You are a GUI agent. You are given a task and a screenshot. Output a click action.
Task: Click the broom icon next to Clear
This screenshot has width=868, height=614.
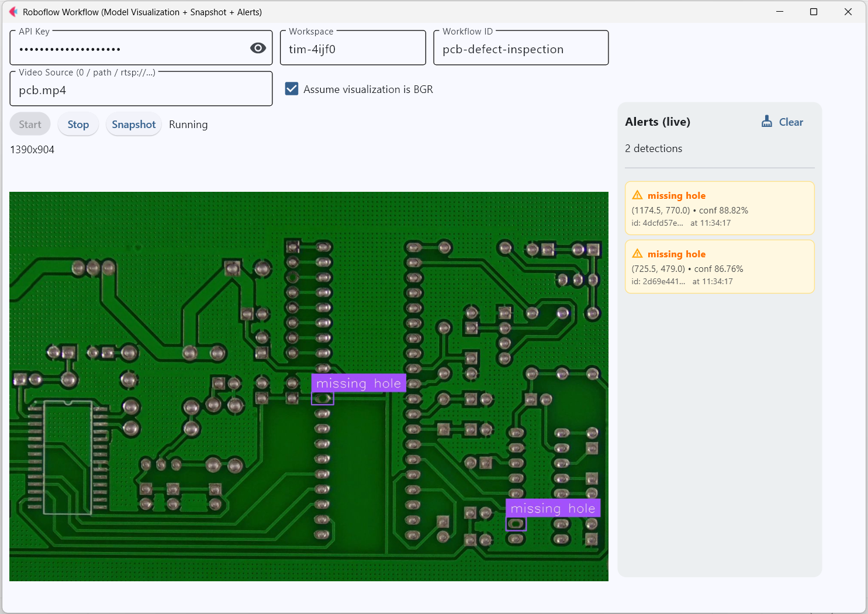[x=766, y=122]
